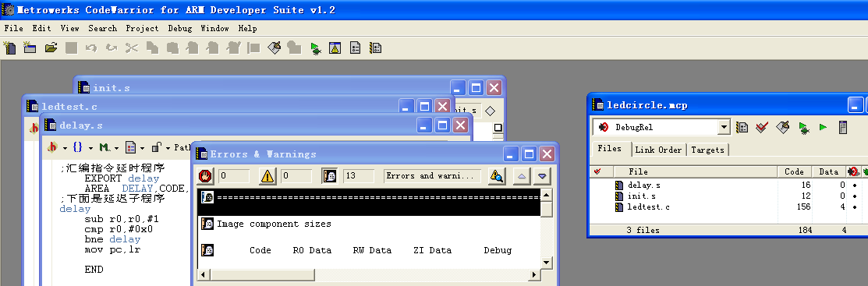Click the 'Image component sizes' message line
Screen dimensions: 868x286
[x=274, y=224]
